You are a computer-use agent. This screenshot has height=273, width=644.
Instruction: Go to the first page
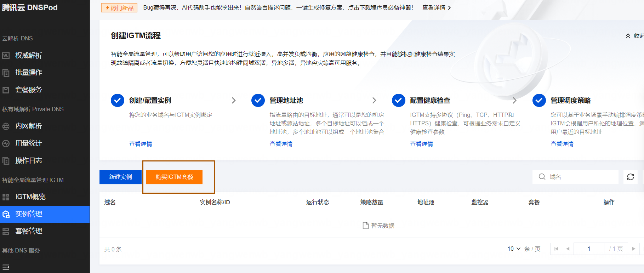pos(556,249)
